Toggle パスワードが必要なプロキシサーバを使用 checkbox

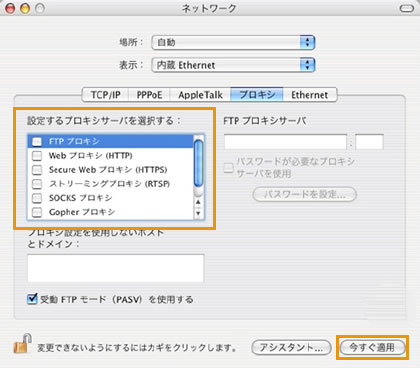point(228,167)
